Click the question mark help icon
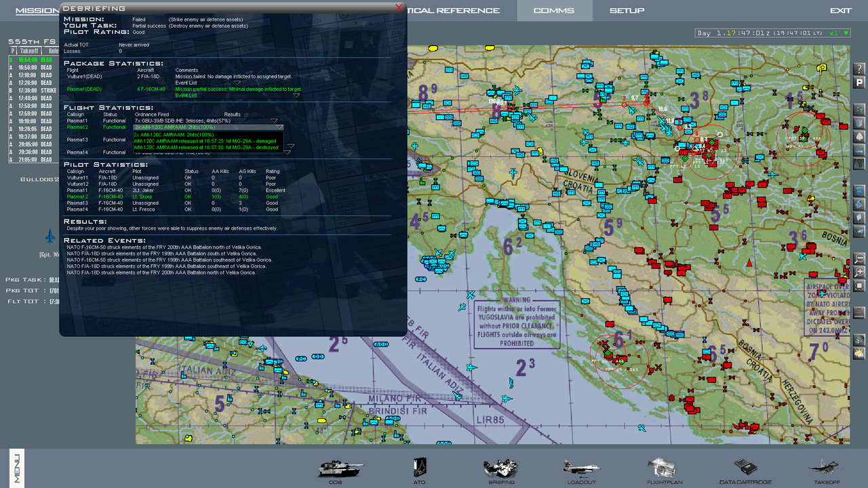868x488 pixels. pos(859,69)
